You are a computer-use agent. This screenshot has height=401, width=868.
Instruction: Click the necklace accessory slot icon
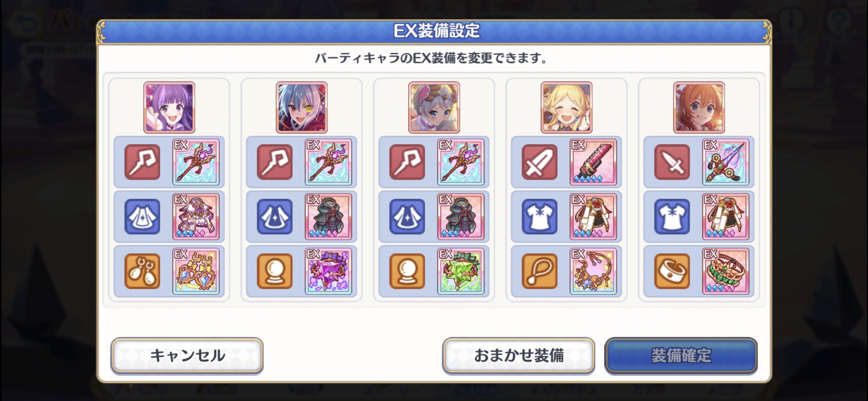[539, 271]
